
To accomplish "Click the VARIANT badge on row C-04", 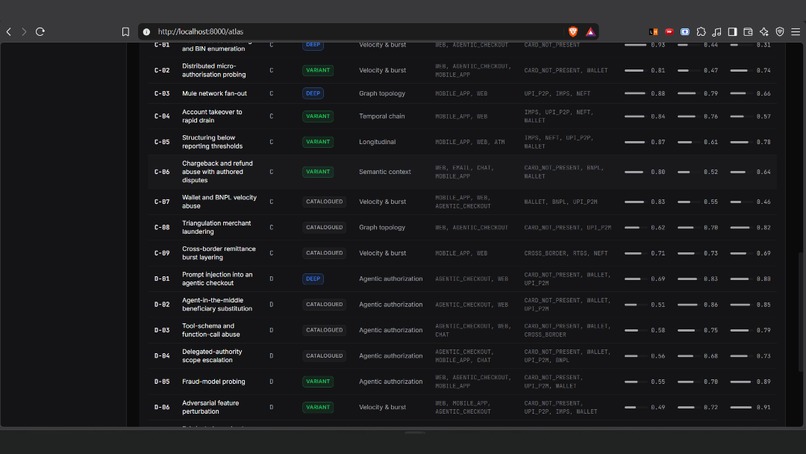I will (318, 116).
